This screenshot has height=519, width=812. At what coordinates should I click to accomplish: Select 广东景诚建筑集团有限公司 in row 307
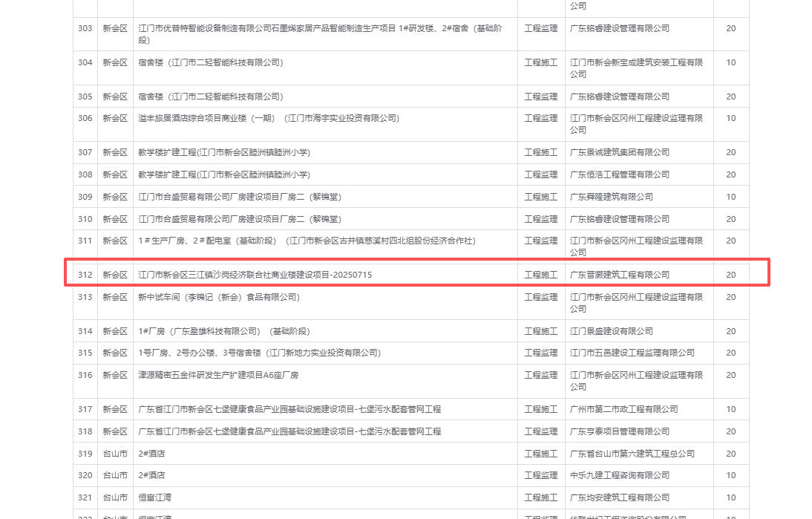619,152
